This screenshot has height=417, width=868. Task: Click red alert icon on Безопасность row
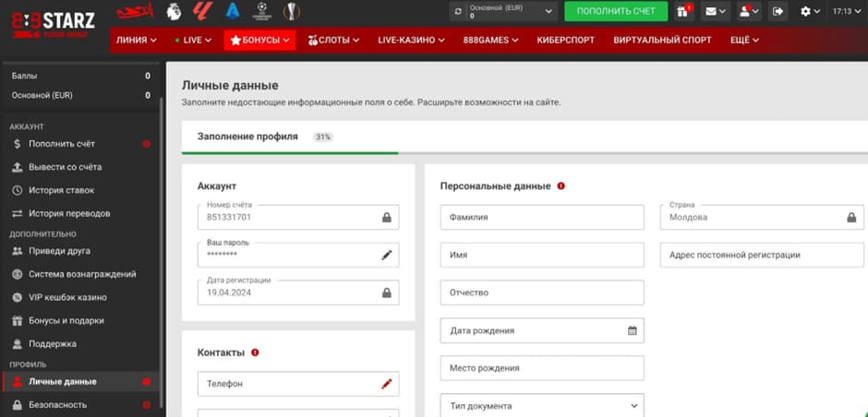pos(146,405)
